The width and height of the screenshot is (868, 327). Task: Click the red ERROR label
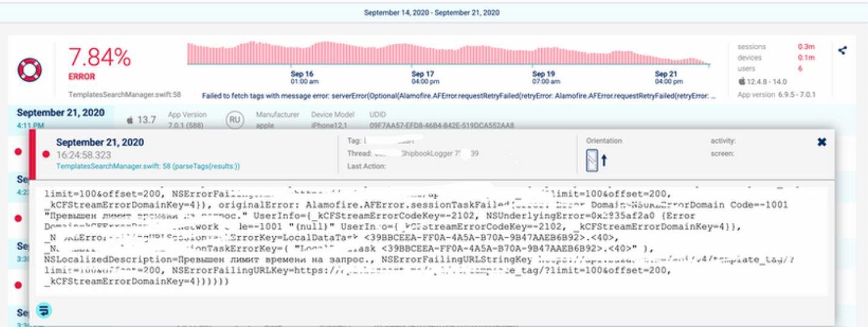tap(82, 78)
